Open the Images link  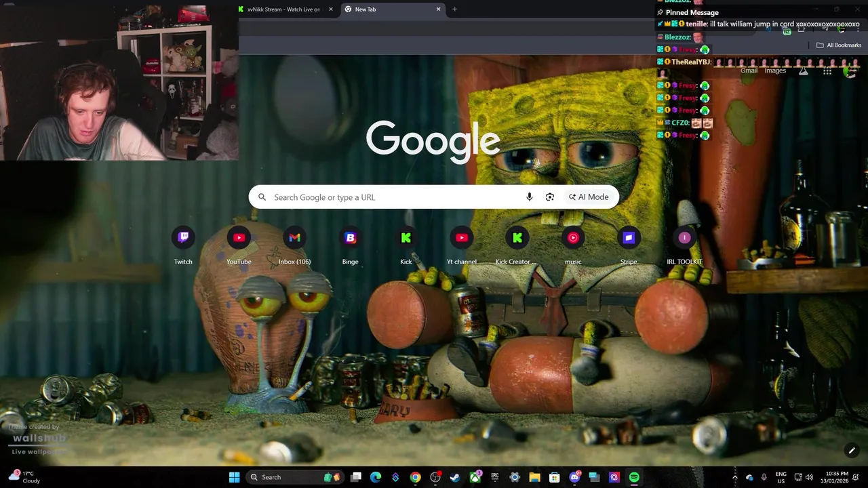(x=775, y=70)
